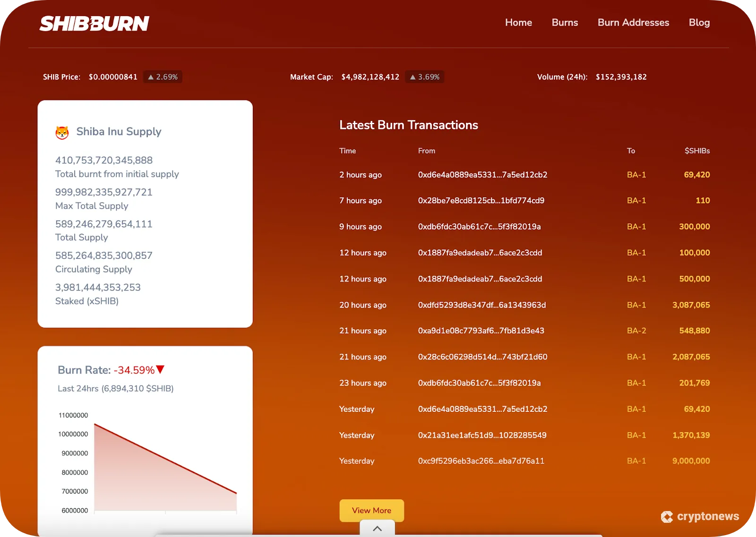Open the Burn Addresses tab
Viewport: 756px width, 537px height.
(x=633, y=22)
